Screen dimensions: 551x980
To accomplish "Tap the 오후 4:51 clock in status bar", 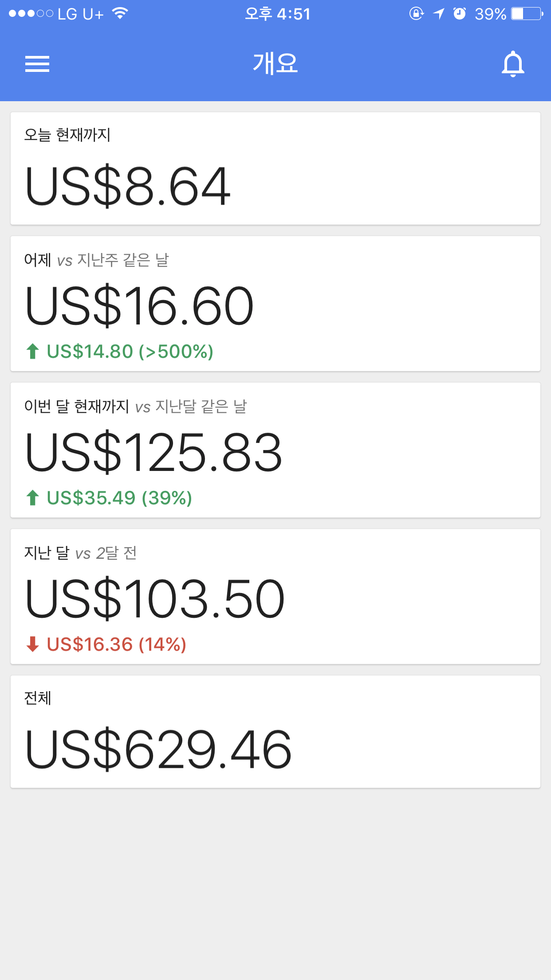I will pyautogui.click(x=277, y=14).
